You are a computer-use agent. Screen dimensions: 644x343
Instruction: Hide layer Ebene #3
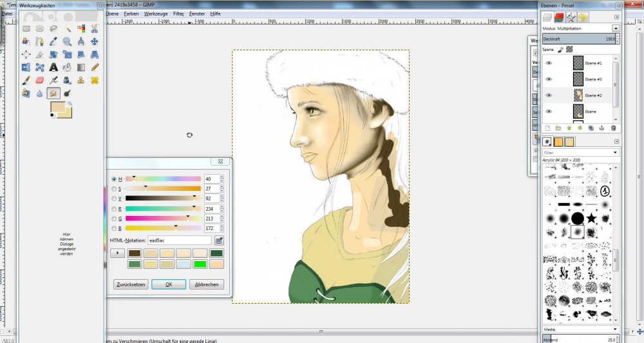coord(549,79)
